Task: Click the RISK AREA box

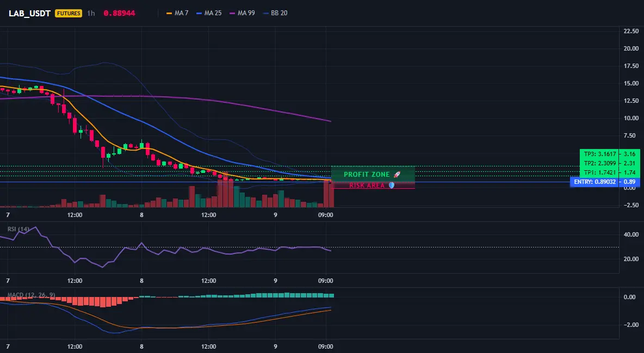Action: pyautogui.click(x=373, y=185)
